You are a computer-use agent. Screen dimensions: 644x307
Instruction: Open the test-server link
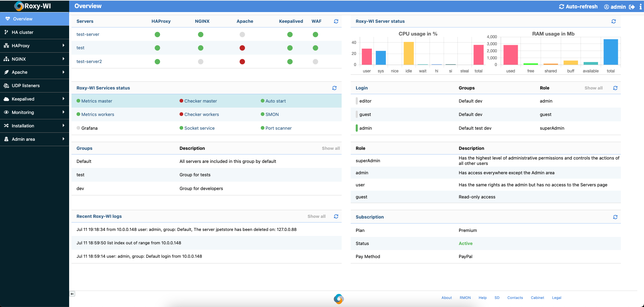click(x=88, y=34)
